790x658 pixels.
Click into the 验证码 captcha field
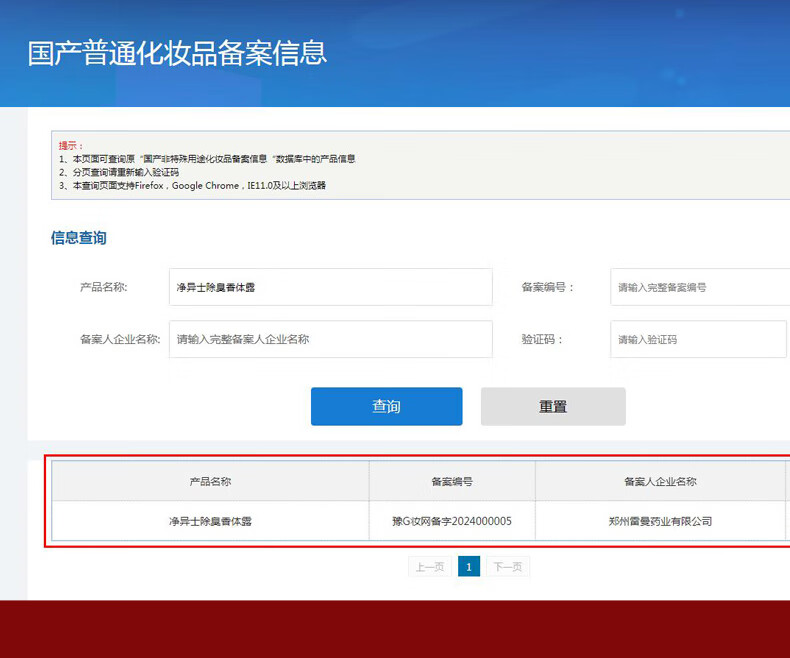click(698, 339)
